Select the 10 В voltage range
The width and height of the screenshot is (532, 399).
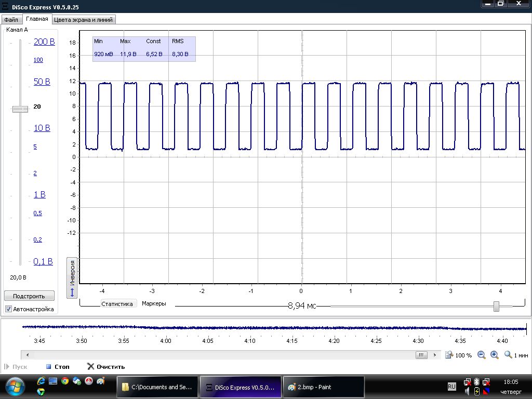[42, 128]
